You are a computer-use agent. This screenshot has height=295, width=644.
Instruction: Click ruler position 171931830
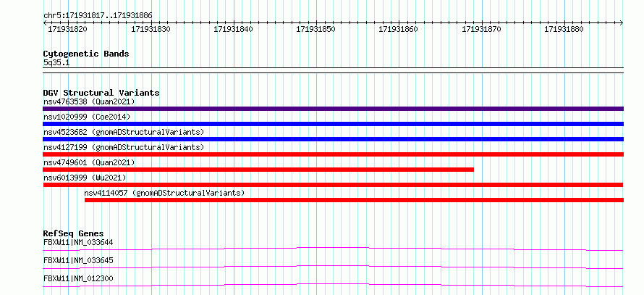[x=151, y=29]
